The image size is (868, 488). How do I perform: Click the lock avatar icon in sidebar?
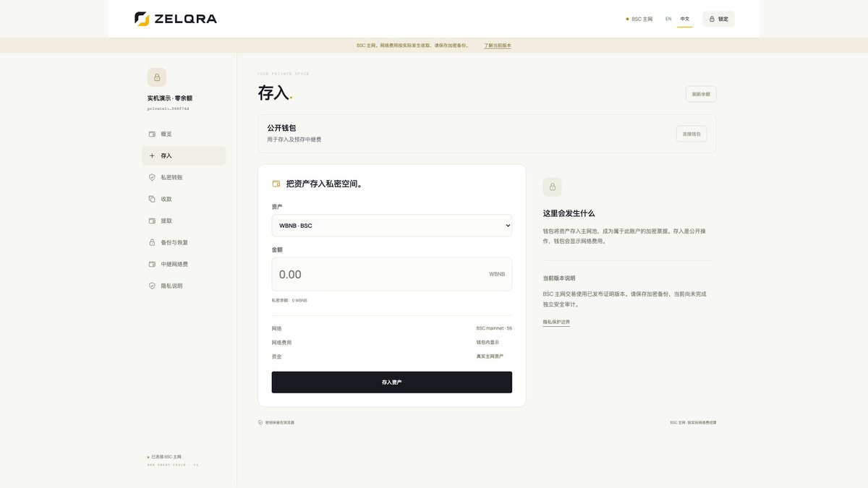(157, 77)
